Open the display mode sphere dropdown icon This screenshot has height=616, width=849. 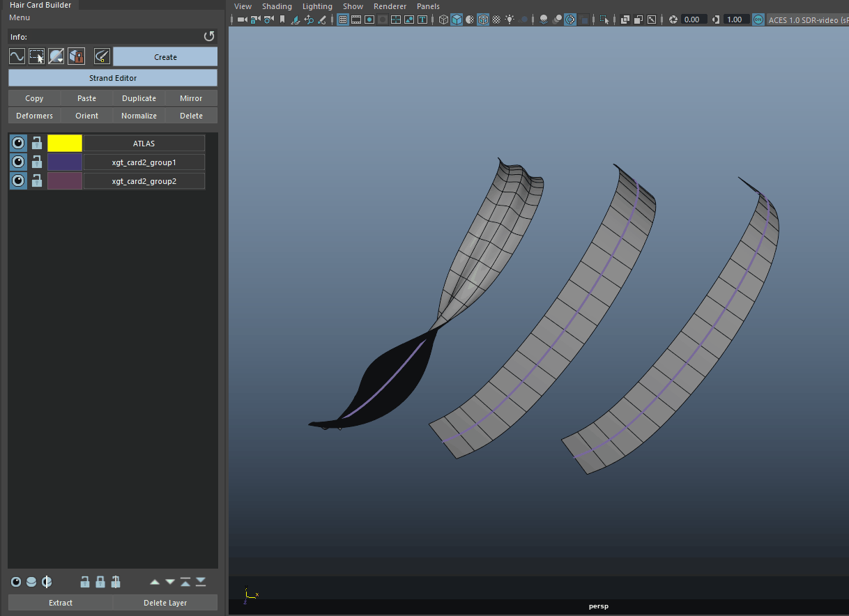(x=56, y=56)
